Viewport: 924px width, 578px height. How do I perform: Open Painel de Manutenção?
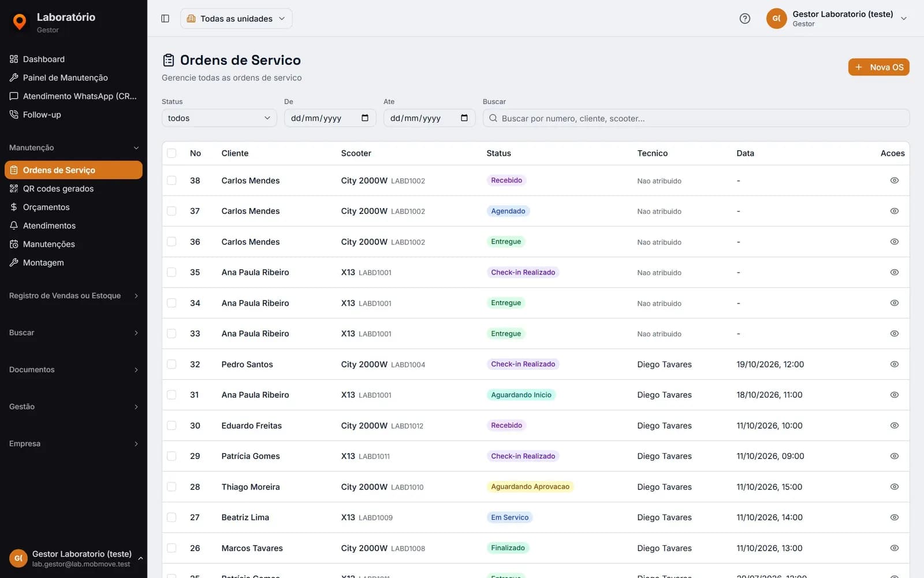tap(73, 77)
